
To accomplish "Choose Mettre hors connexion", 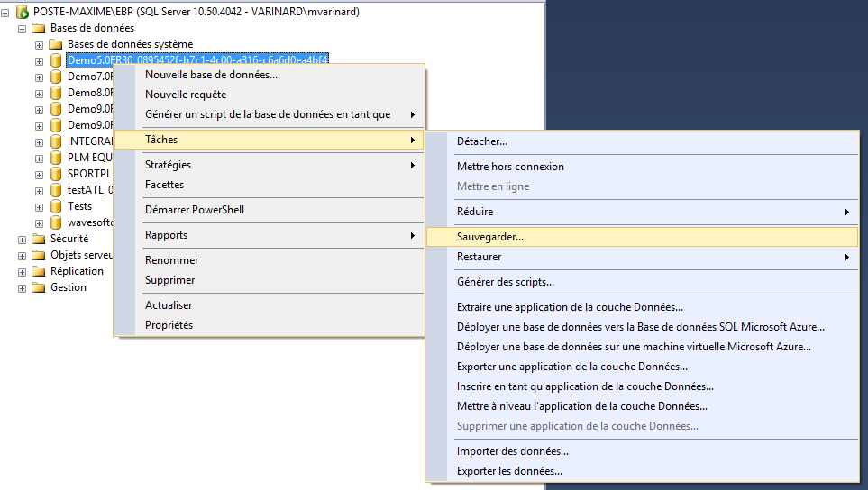I will (x=642, y=167).
